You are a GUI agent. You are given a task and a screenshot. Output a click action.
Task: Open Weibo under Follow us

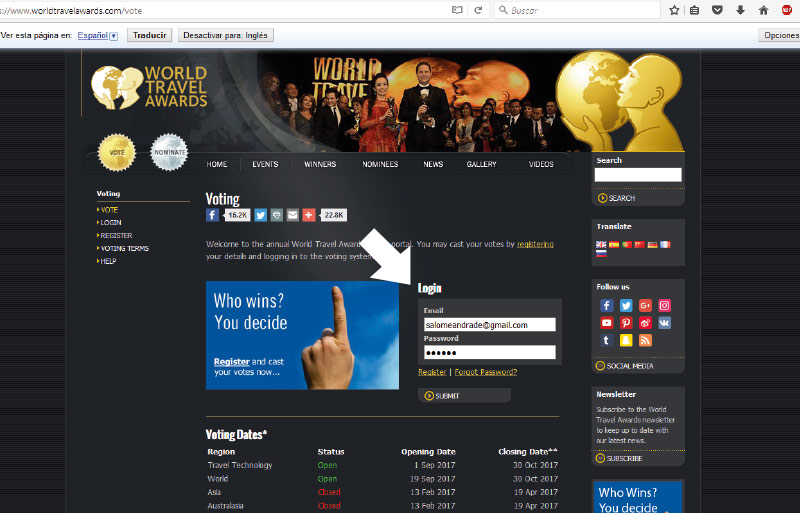pos(645,323)
